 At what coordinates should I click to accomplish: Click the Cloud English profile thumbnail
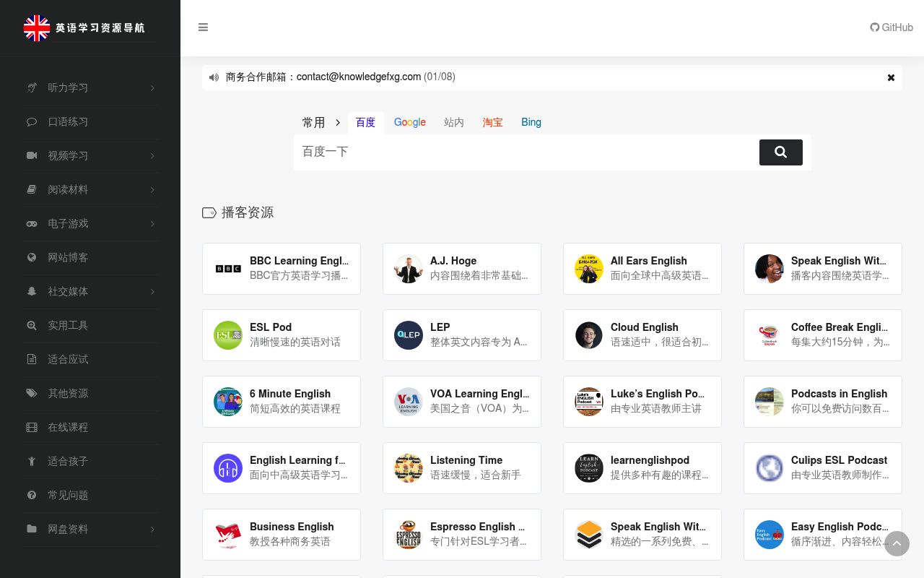(589, 335)
